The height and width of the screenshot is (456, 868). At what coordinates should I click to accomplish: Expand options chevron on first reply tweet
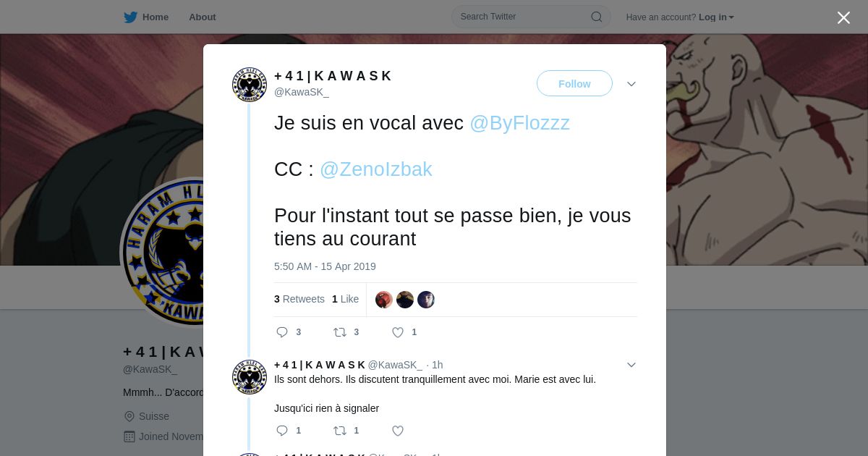(x=631, y=365)
